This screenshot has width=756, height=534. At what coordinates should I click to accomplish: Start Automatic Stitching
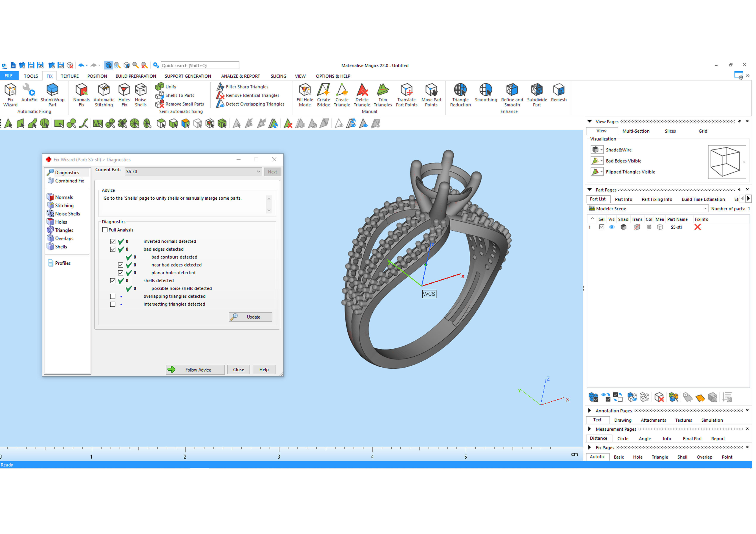(x=104, y=95)
